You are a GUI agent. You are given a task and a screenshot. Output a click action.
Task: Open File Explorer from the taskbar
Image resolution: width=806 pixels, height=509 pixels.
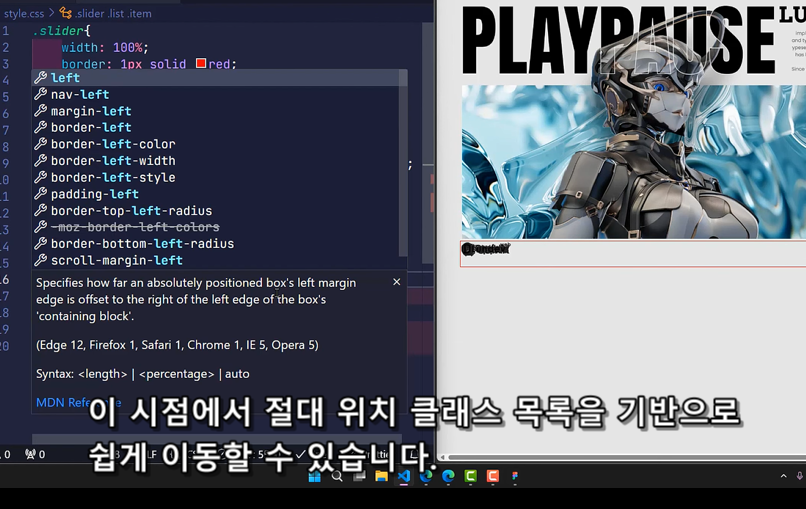point(381,477)
